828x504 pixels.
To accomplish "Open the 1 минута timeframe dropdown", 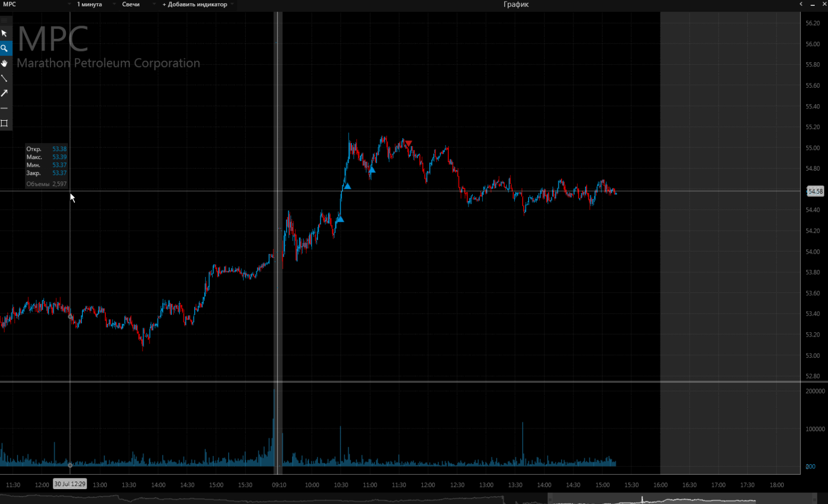I will pyautogui.click(x=96, y=4).
